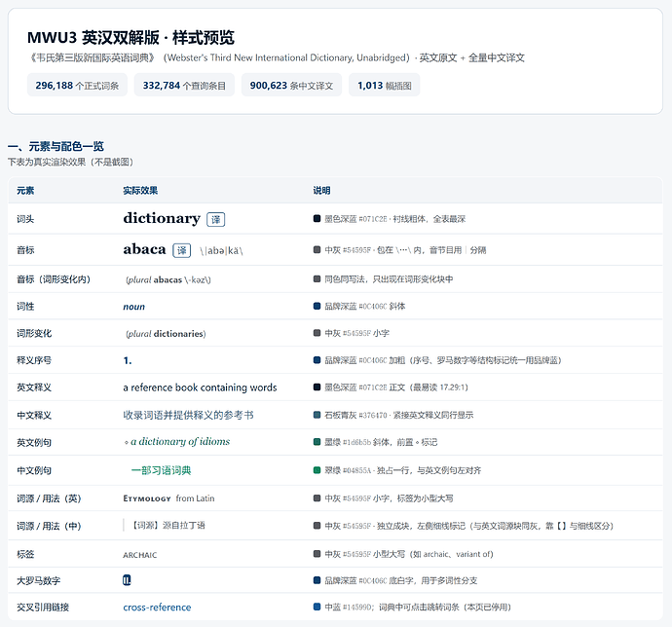This screenshot has width=672, height=627.
Task: Click the swatch in the 词源 / 用法（中）row
Action: click(317, 526)
